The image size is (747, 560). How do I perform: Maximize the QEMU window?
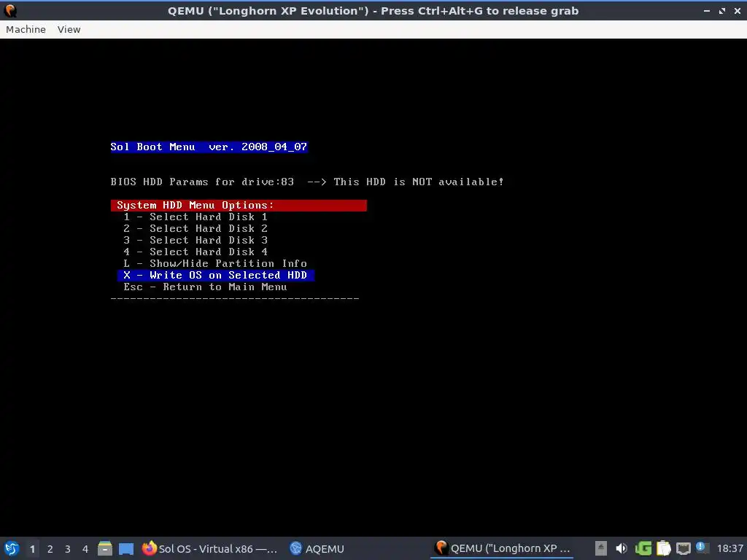pos(722,10)
